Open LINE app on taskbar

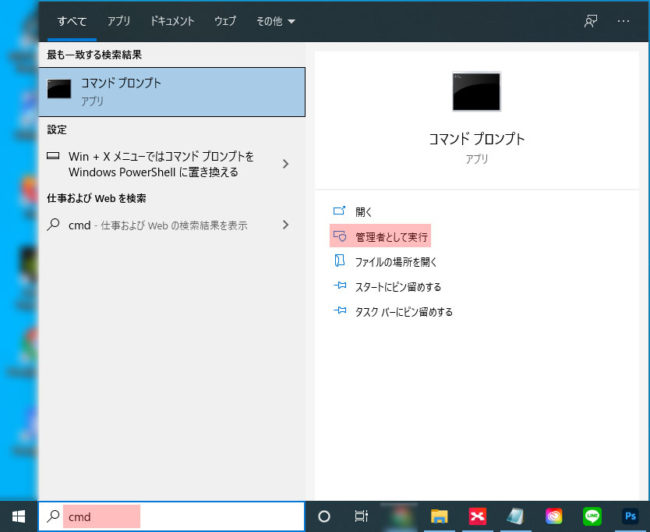(592, 516)
